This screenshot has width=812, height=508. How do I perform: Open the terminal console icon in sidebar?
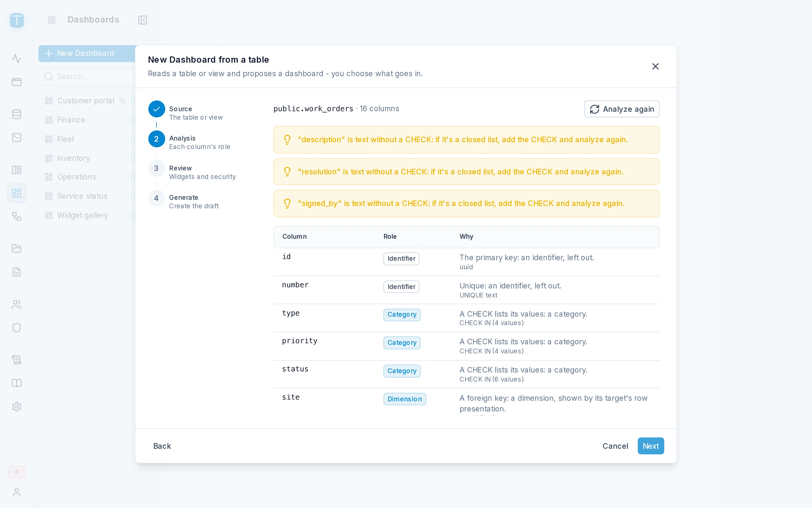(16, 137)
